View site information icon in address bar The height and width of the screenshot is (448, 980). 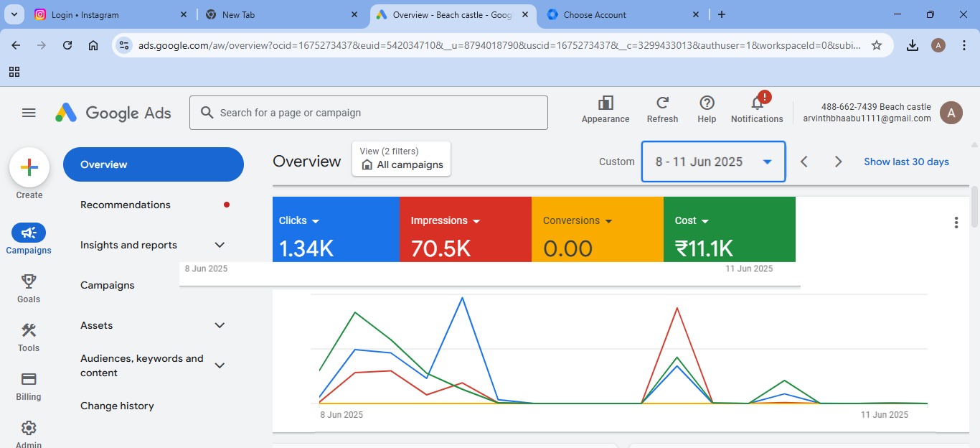tap(124, 45)
